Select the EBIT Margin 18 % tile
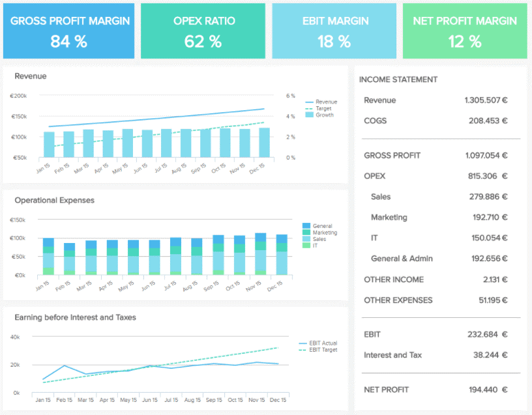This screenshot has width=532, height=415. (x=334, y=31)
